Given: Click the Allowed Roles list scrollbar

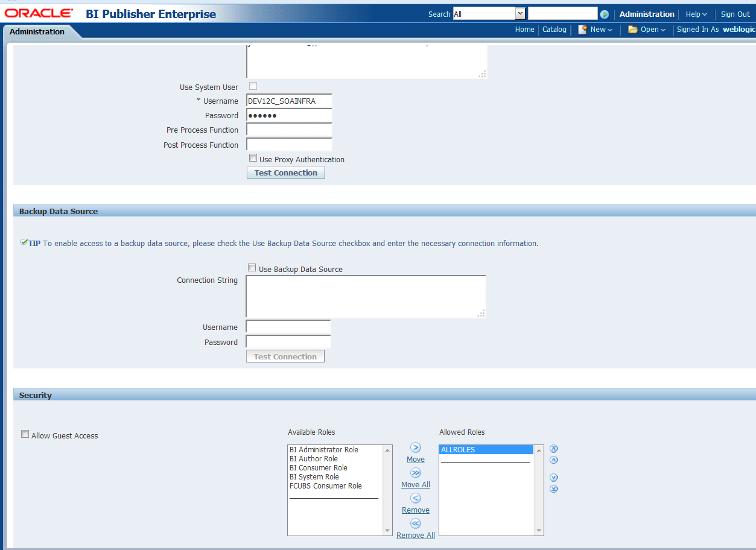Looking at the screenshot, I should 539,490.
